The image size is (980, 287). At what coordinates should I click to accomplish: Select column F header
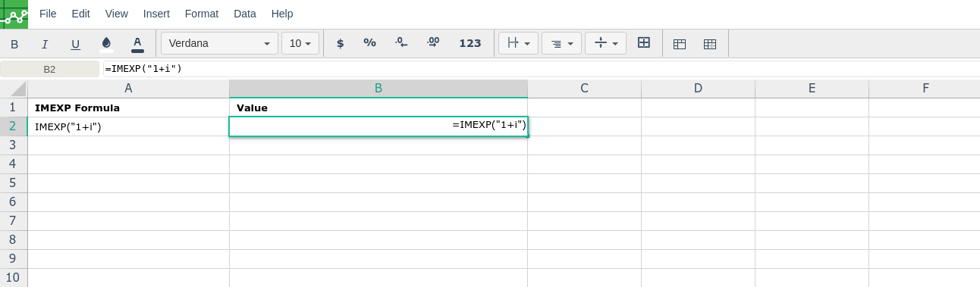point(925,89)
